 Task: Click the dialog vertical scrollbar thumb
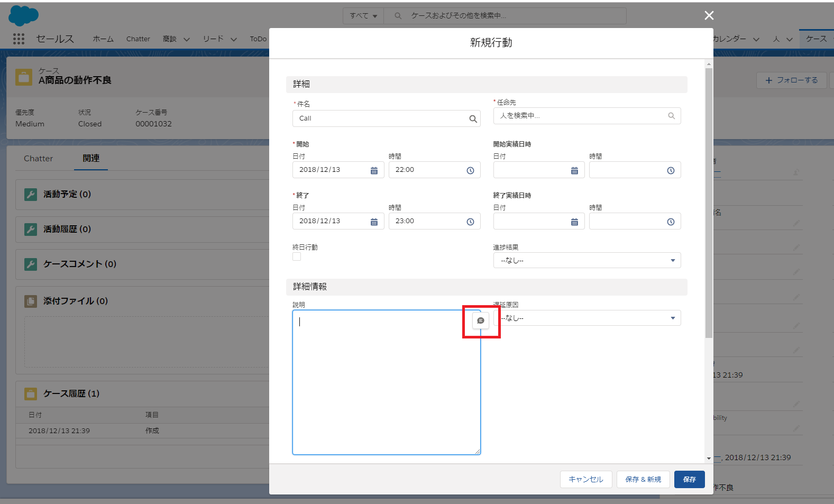709,203
